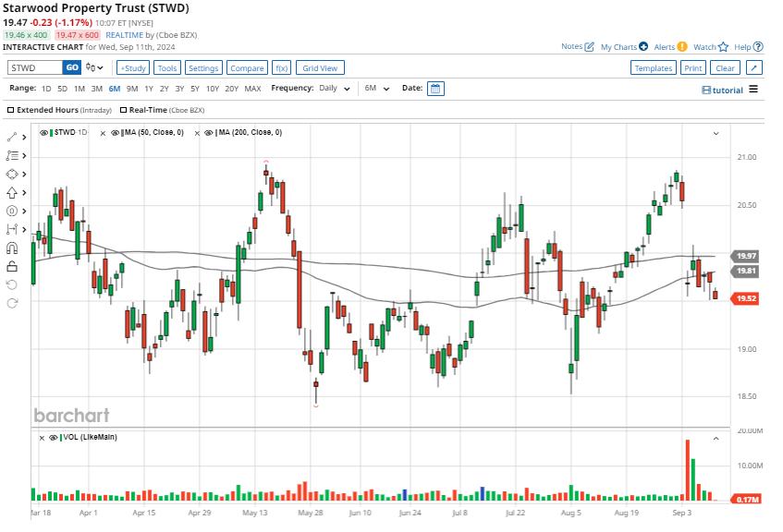Expand the measure tool options arrow

pyautogui.click(x=24, y=230)
